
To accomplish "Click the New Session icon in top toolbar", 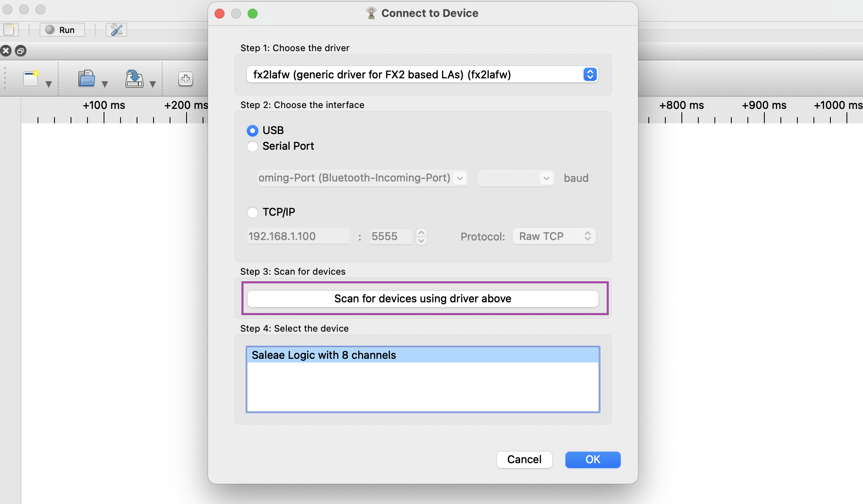I will tap(9, 30).
